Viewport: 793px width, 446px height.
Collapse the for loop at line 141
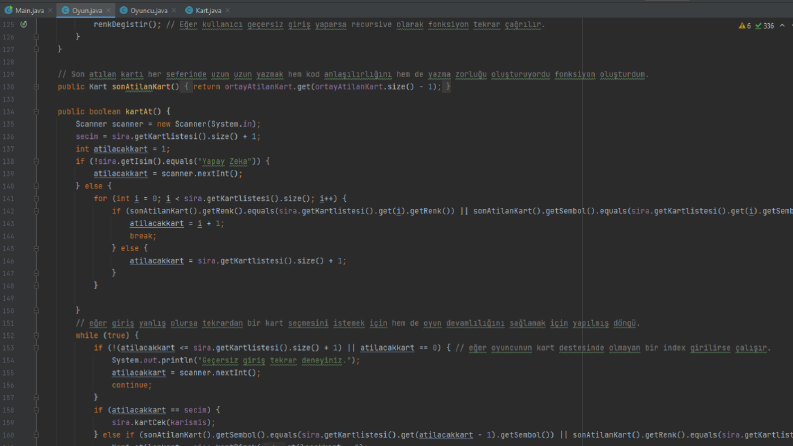36,199
